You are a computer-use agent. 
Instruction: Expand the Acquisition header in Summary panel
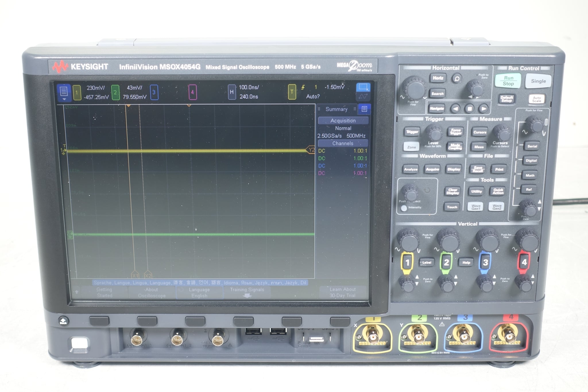pyautogui.click(x=343, y=121)
